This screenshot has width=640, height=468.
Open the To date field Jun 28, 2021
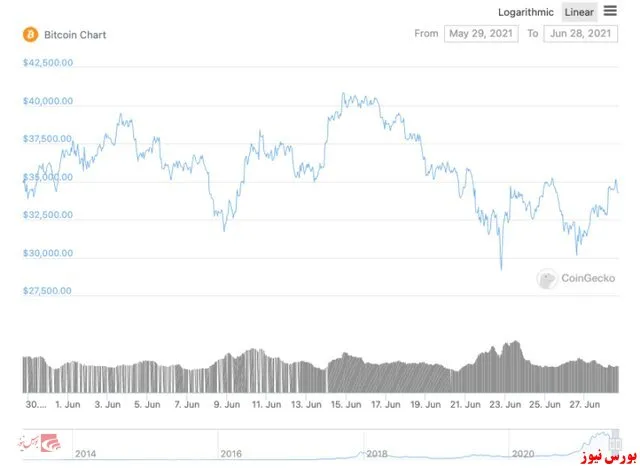pos(580,33)
